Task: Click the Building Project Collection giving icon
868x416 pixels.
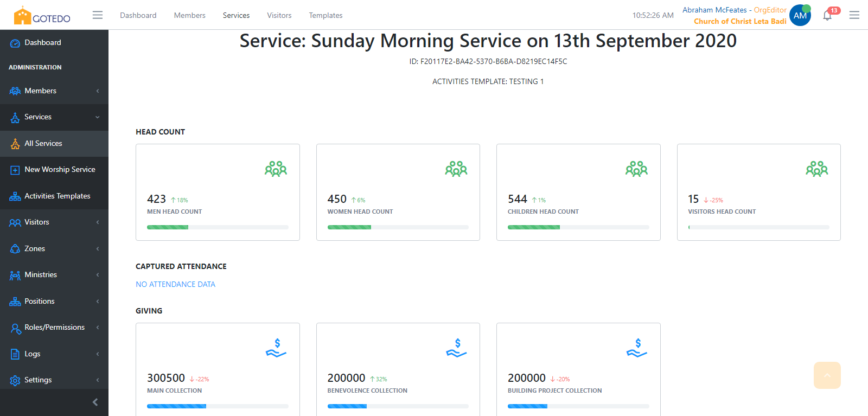Action: [x=636, y=348]
